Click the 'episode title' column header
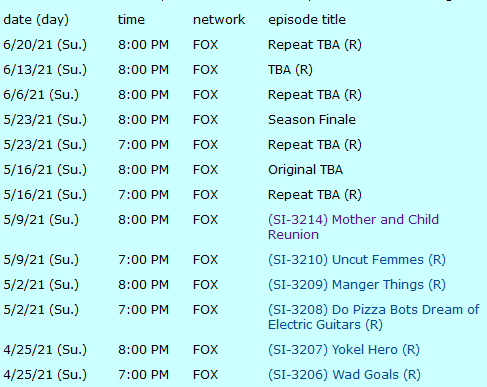This screenshot has height=387, width=487. [x=307, y=20]
